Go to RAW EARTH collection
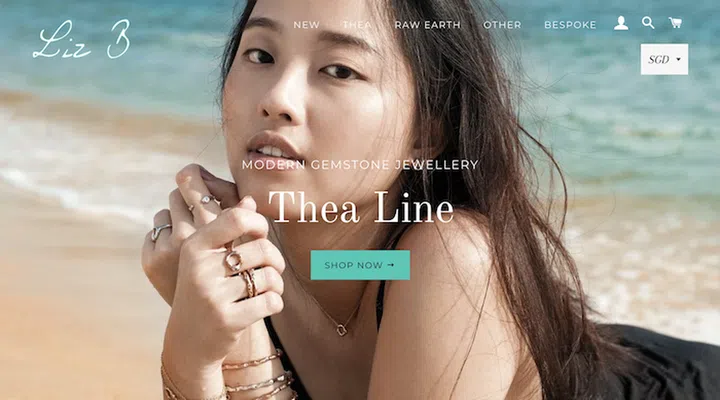The image size is (720, 400). [x=428, y=25]
